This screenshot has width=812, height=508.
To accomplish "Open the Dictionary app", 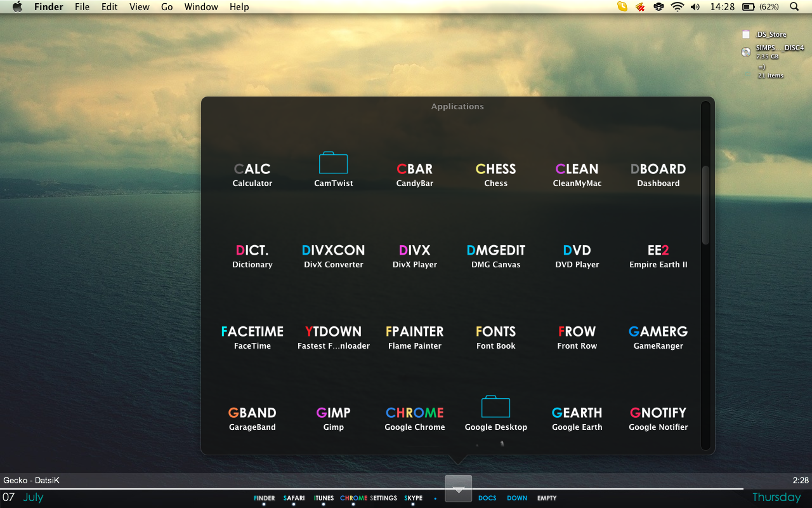I will pyautogui.click(x=252, y=256).
